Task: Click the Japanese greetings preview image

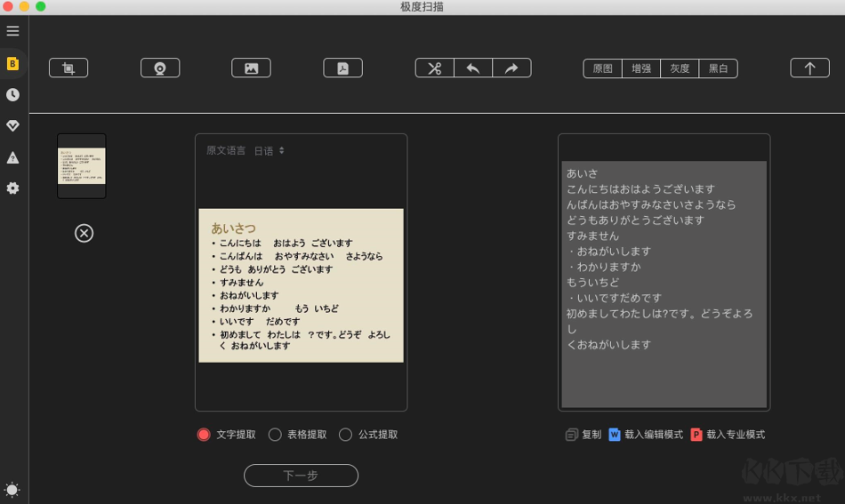Action: [x=302, y=285]
